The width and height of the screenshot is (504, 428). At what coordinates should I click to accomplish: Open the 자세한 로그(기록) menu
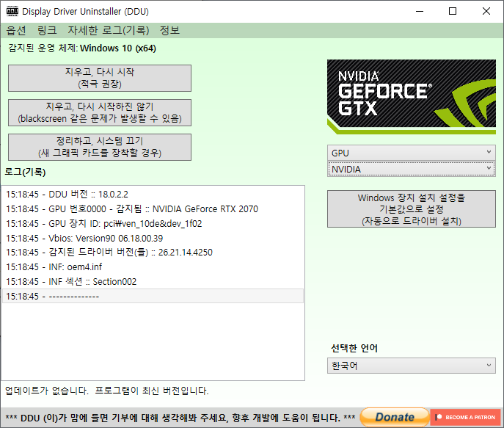pyautogui.click(x=109, y=30)
